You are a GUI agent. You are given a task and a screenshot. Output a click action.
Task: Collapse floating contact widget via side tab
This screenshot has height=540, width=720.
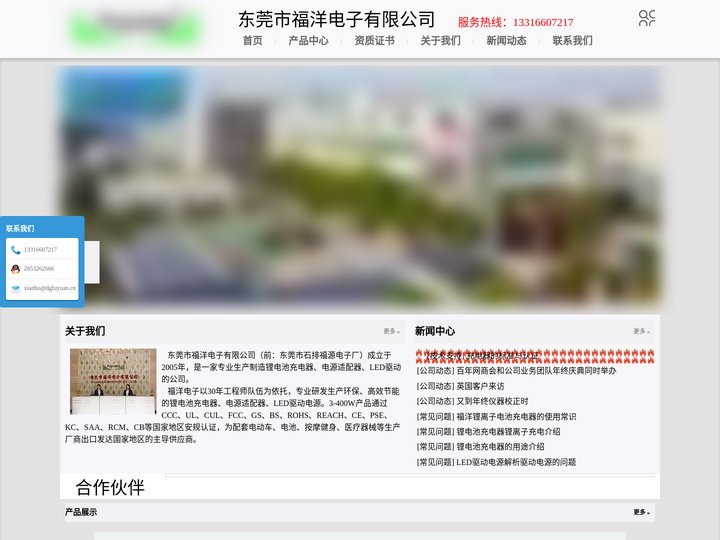tap(92, 262)
